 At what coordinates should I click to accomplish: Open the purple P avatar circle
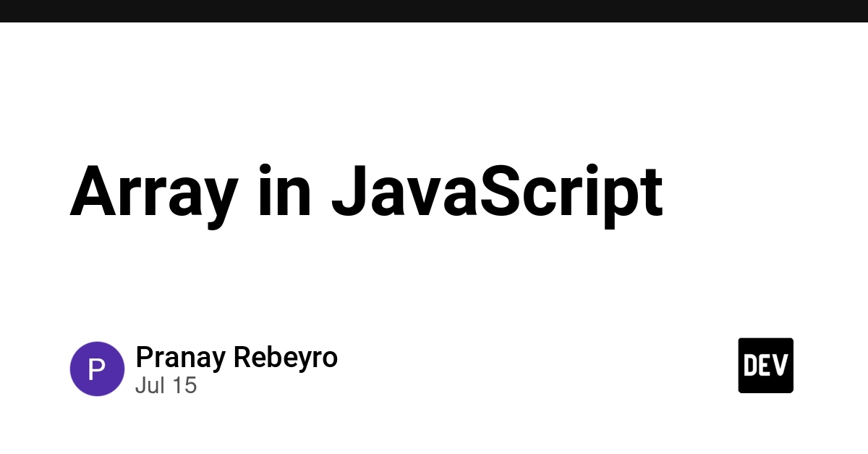[x=97, y=369]
